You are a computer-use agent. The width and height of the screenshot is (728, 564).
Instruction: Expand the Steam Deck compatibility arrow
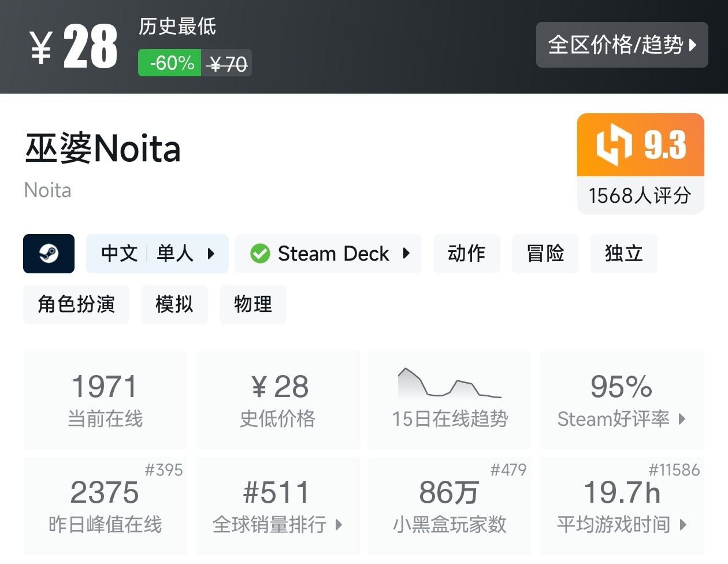pos(406,254)
